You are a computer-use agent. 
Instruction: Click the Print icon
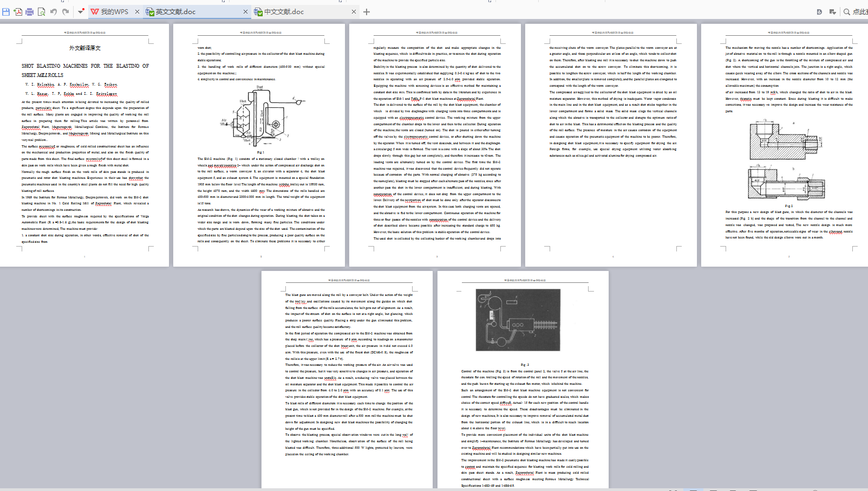(30, 11)
